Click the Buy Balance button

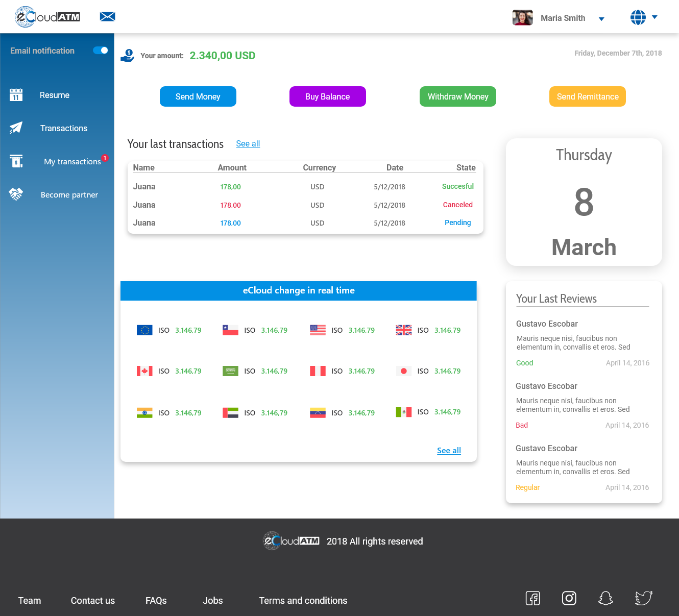pyautogui.click(x=328, y=96)
